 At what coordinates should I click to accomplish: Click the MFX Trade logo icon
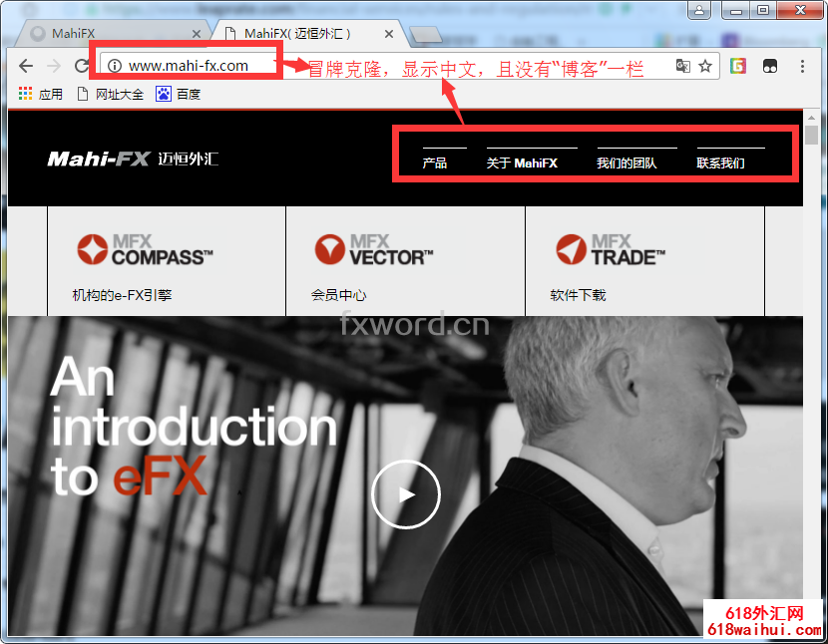click(571, 249)
